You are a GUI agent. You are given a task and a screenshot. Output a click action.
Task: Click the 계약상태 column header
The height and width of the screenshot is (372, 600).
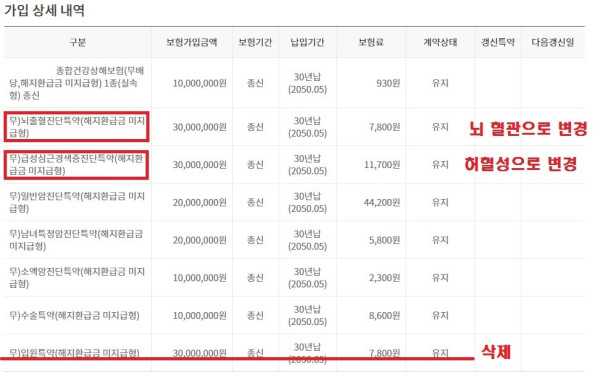point(440,42)
